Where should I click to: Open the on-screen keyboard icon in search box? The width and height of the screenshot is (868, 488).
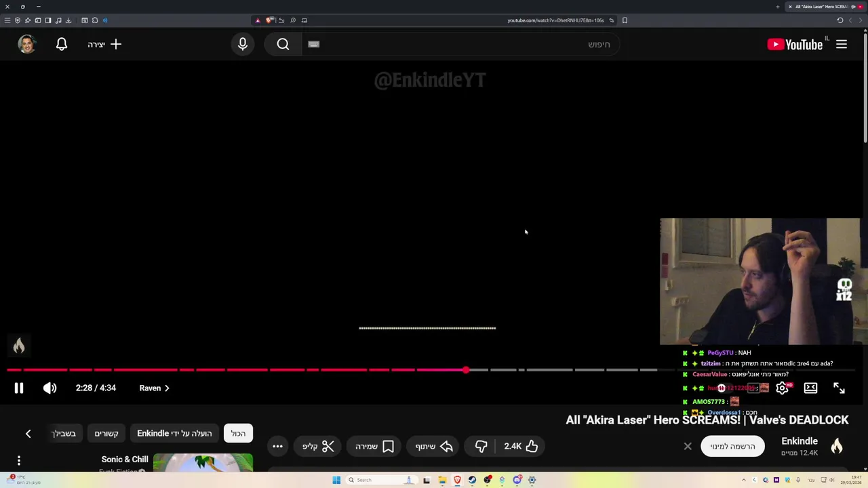click(313, 44)
